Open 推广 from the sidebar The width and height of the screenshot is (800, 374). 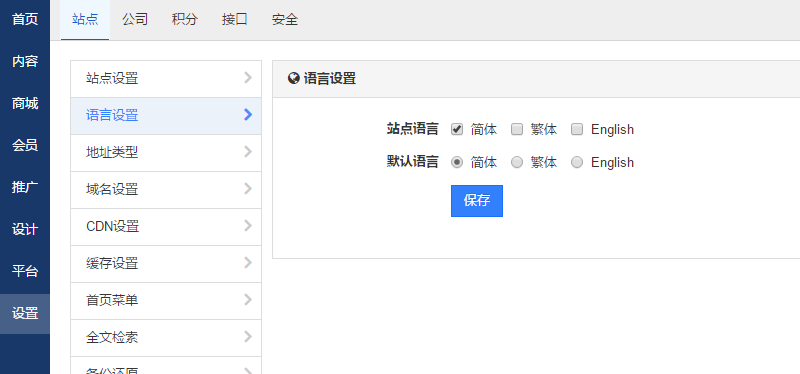click(25, 187)
